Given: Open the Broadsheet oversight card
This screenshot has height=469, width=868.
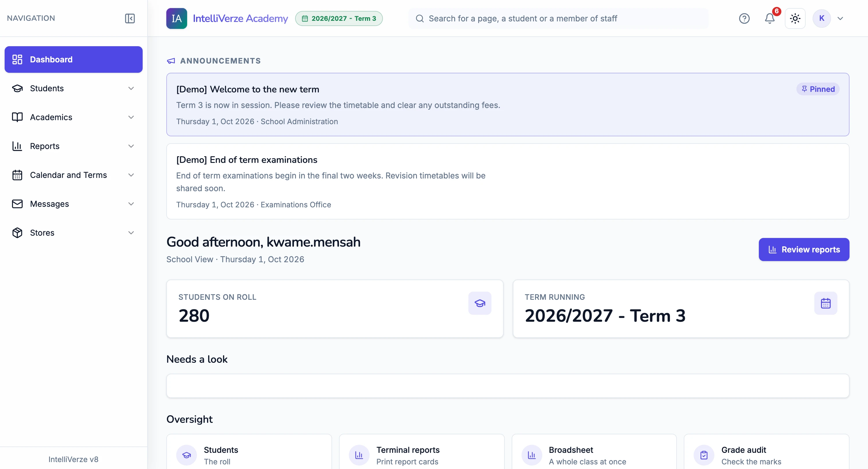Looking at the screenshot, I should coord(594,452).
